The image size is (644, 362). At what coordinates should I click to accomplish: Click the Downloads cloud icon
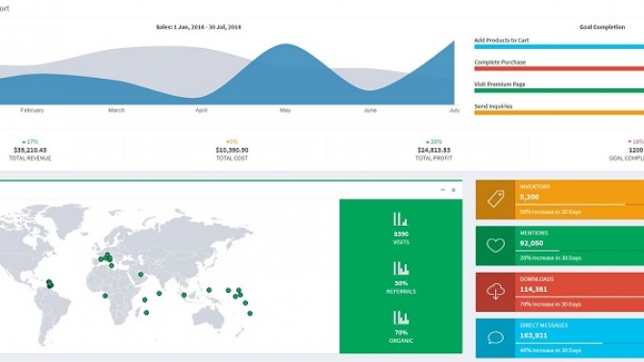coord(495,291)
